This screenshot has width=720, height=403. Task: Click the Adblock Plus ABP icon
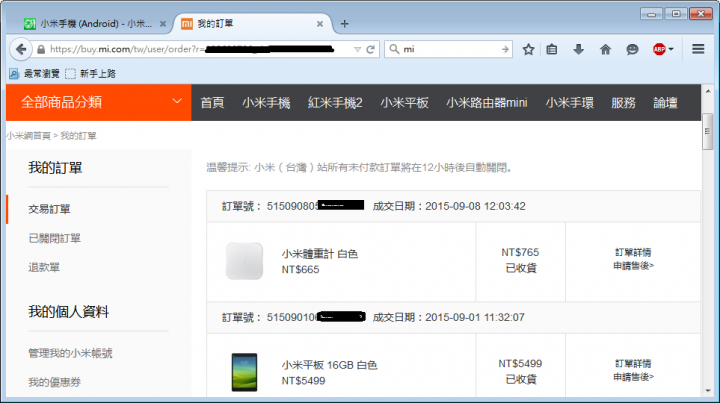point(659,49)
